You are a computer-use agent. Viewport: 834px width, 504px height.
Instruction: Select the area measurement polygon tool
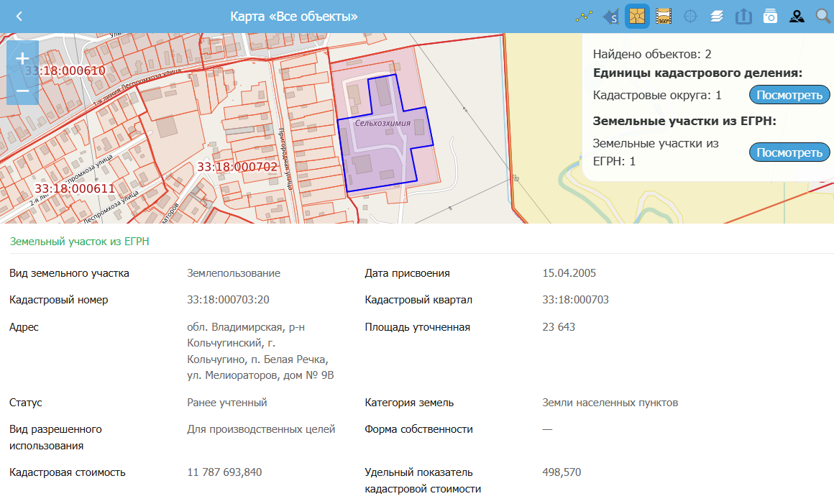point(610,16)
